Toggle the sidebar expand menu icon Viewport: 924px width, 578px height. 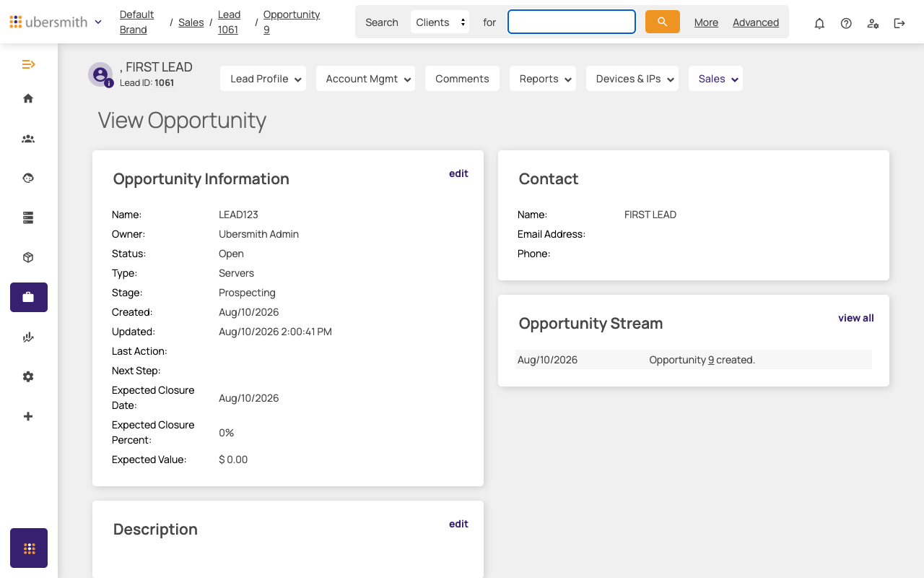(x=28, y=64)
